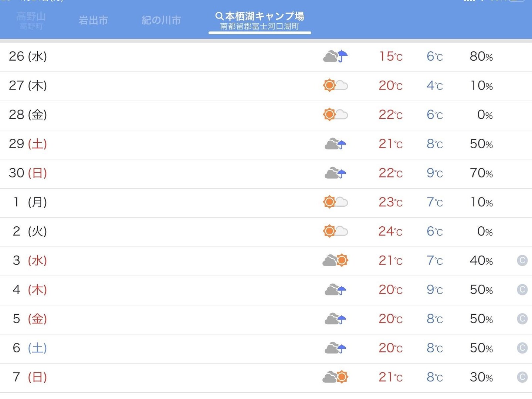Tap the rain weather icon for 26 (水)
This screenshot has height=399, width=532.
[x=335, y=56]
